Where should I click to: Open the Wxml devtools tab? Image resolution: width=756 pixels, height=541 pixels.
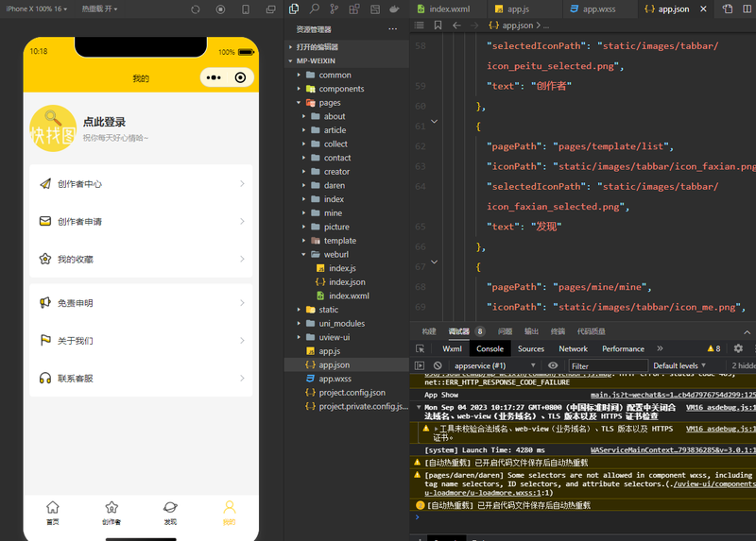pos(452,348)
